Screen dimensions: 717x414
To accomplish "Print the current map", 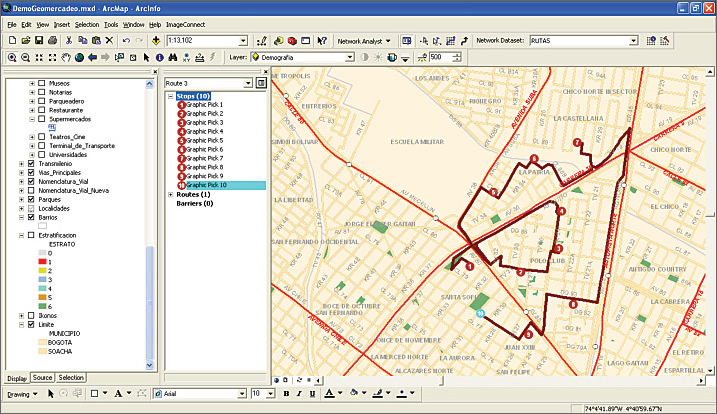I will click(x=53, y=41).
